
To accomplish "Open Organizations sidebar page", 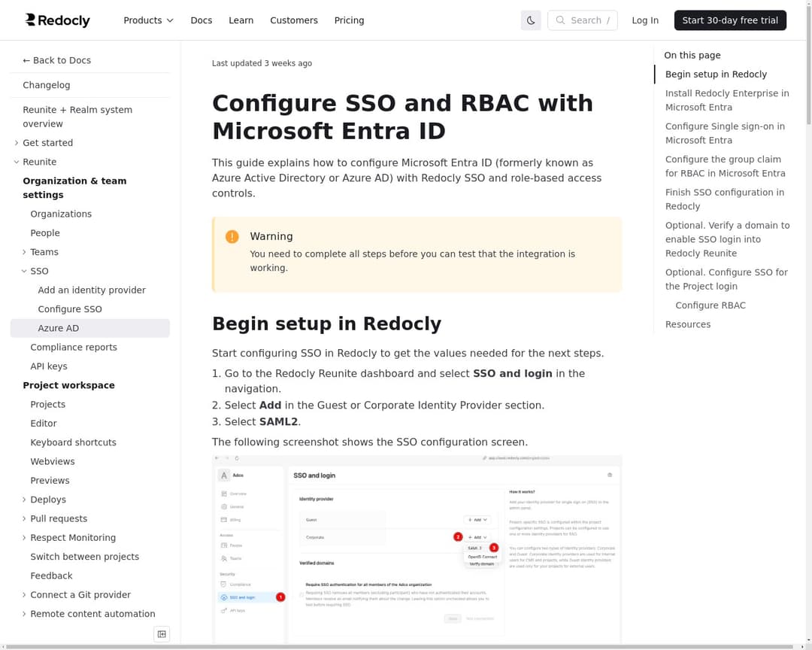I will (61, 214).
